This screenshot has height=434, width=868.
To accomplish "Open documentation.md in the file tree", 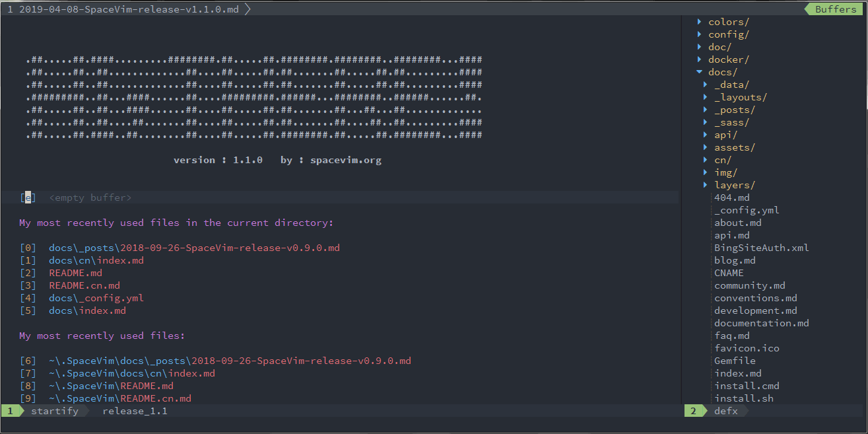I will (x=762, y=323).
